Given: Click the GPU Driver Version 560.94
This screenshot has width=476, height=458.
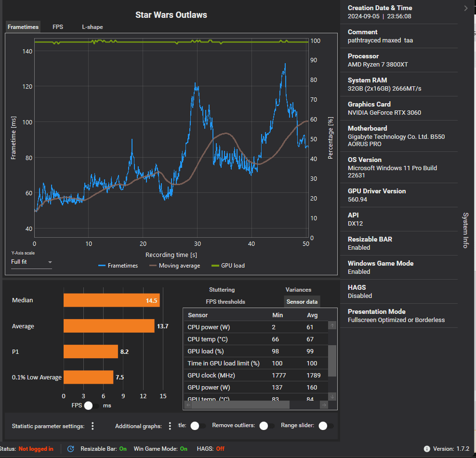Looking at the screenshot, I should coord(357,200).
